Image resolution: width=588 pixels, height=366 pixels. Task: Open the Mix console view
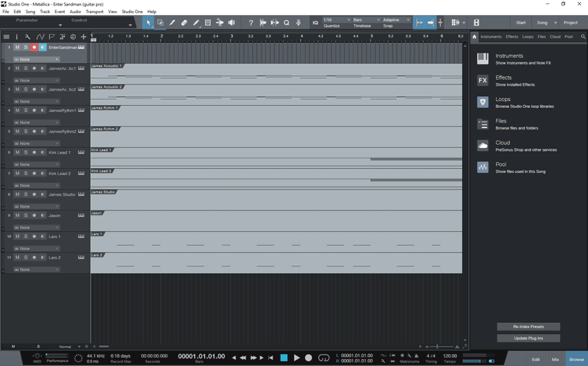coord(555,359)
